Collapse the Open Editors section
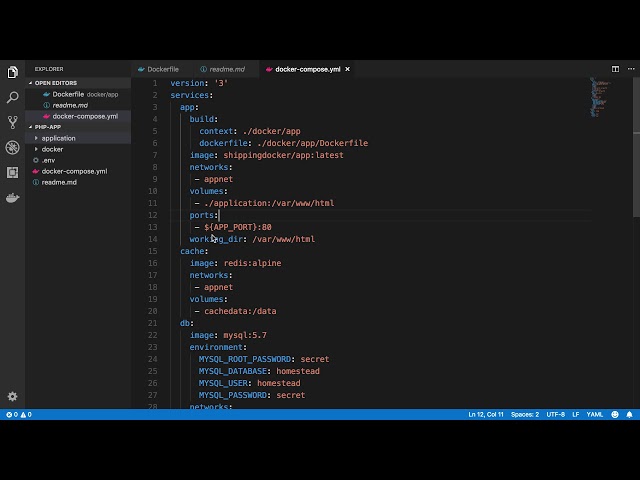The image size is (640, 480). click(56, 83)
